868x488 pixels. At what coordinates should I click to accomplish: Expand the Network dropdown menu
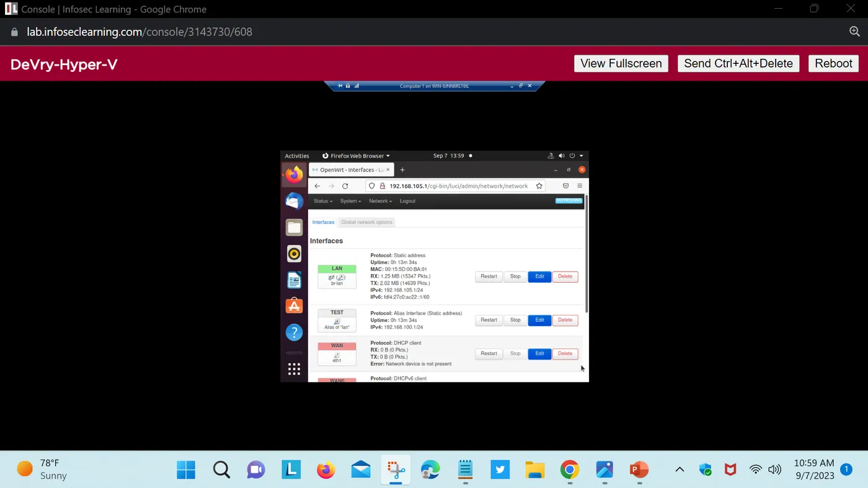tap(381, 201)
